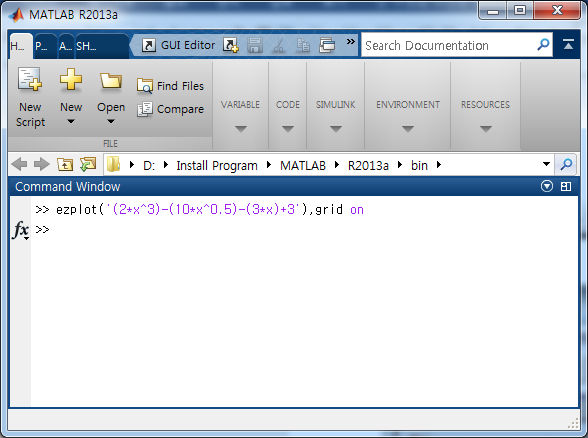Expand the VARIABLE section

coord(240,129)
